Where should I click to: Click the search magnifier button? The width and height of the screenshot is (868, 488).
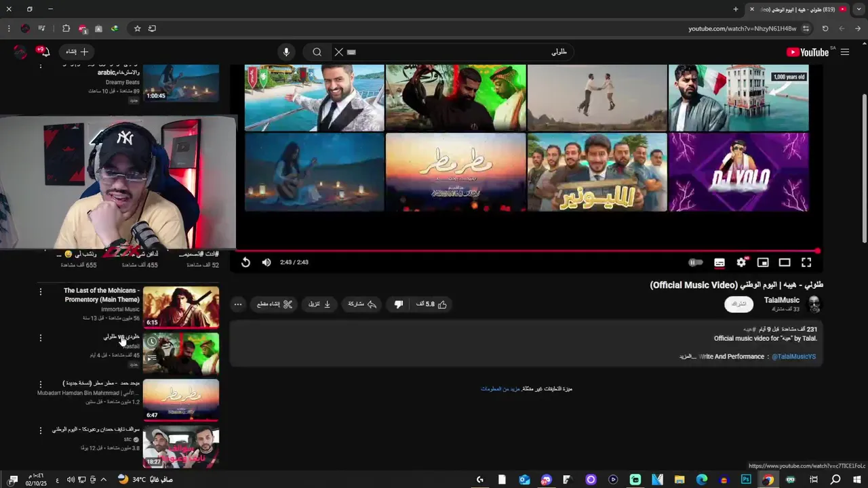click(x=317, y=52)
